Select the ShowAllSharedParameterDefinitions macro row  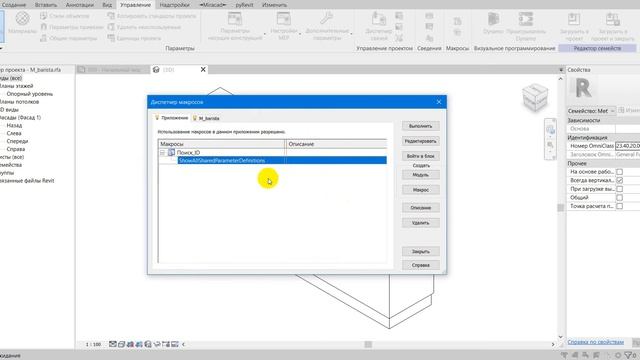[x=282, y=160]
